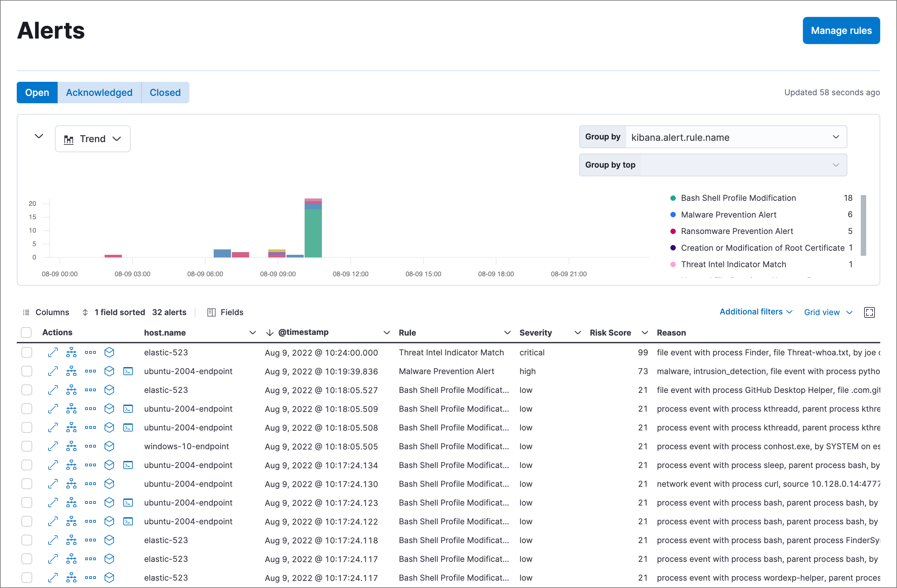897x588 pixels.
Task: Open event analyzer for the Malware Prevention alert
Action: pos(71,371)
